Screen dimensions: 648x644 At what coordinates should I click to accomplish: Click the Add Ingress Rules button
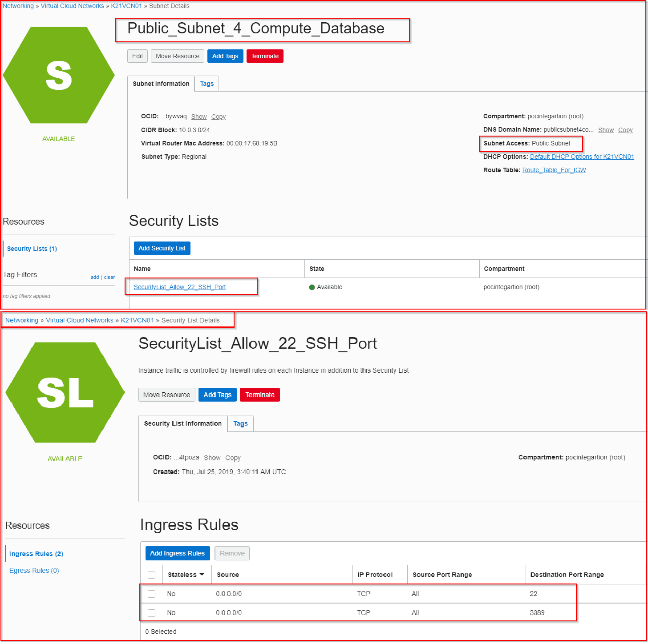[177, 553]
